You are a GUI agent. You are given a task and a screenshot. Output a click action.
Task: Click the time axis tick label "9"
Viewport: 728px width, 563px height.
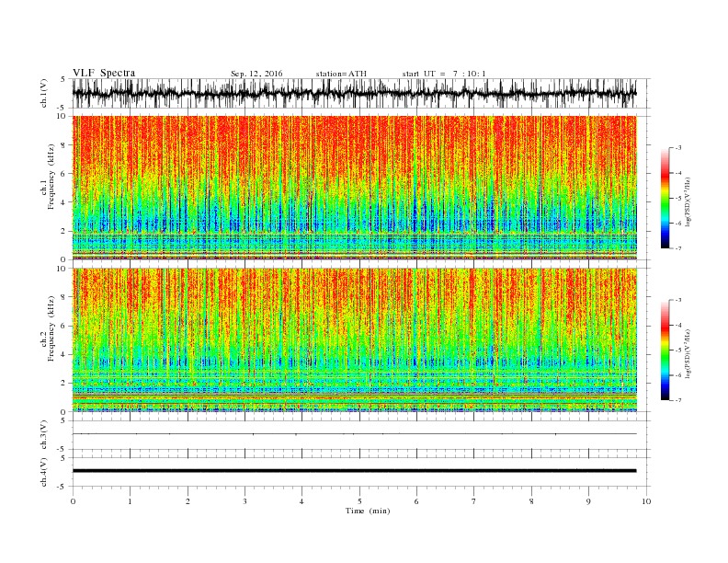tap(588, 501)
